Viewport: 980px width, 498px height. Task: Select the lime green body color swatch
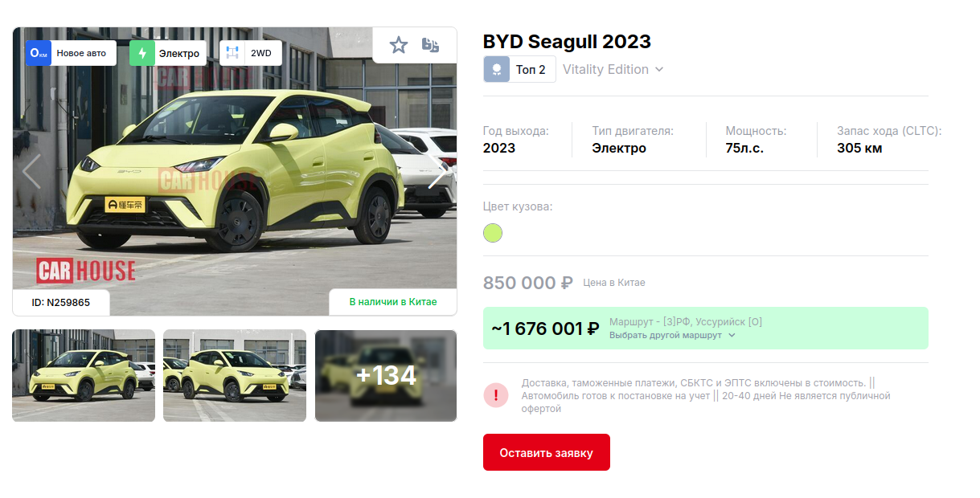(493, 233)
